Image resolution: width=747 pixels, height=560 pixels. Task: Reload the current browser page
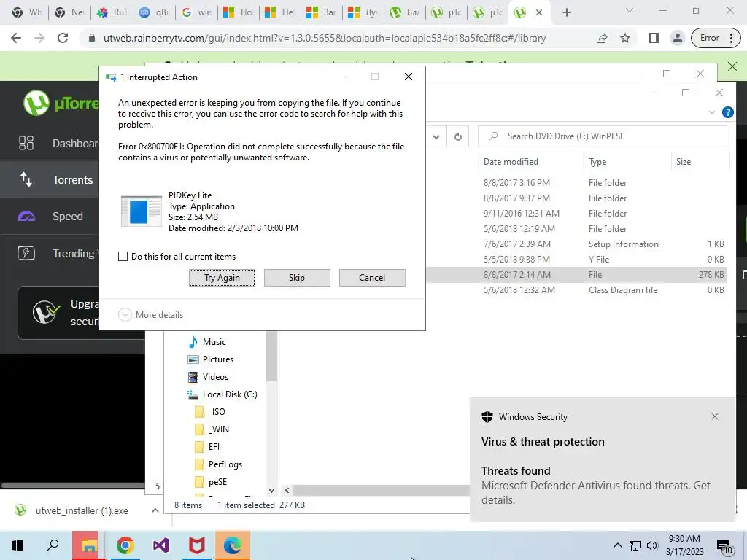click(63, 38)
